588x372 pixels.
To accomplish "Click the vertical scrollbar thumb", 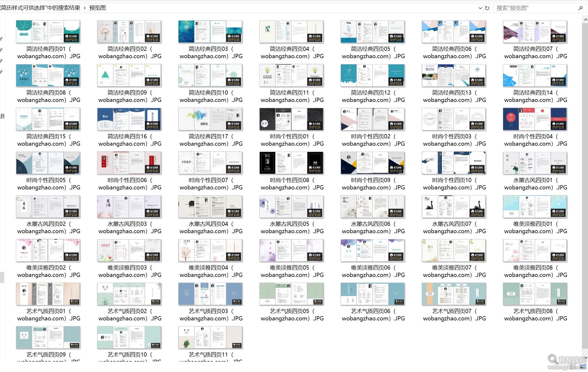I will point(585,186).
